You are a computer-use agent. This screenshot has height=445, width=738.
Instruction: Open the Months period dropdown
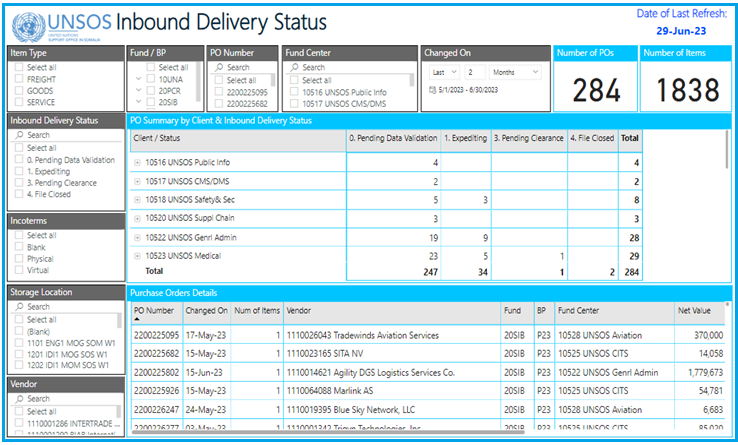(515, 72)
